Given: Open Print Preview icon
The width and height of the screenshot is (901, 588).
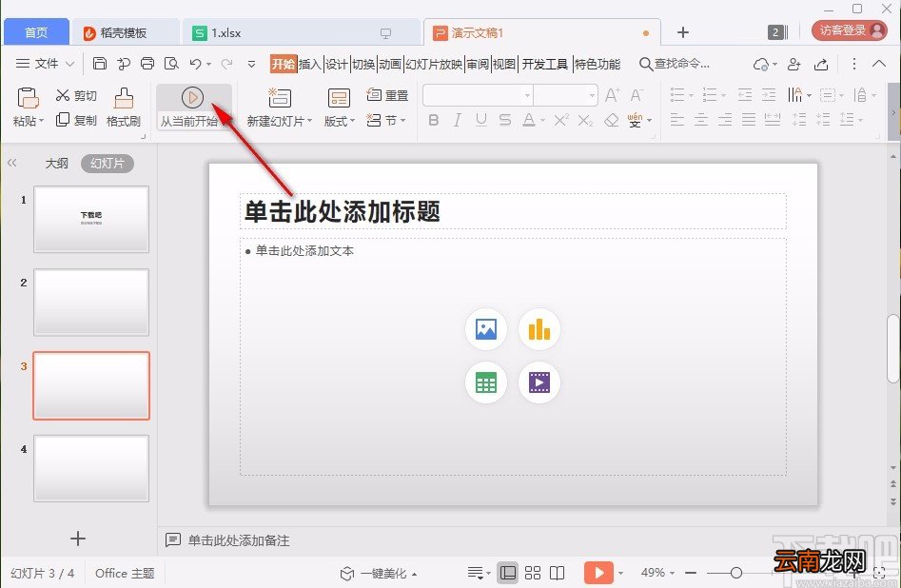Looking at the screenshot, I should click(x=171, y=63).
